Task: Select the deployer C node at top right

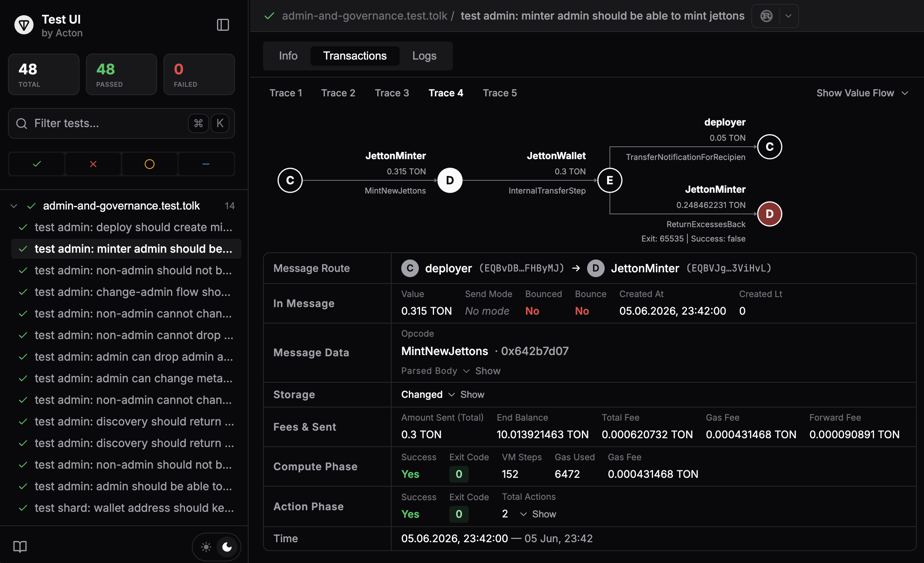Action: pos(770,147)
